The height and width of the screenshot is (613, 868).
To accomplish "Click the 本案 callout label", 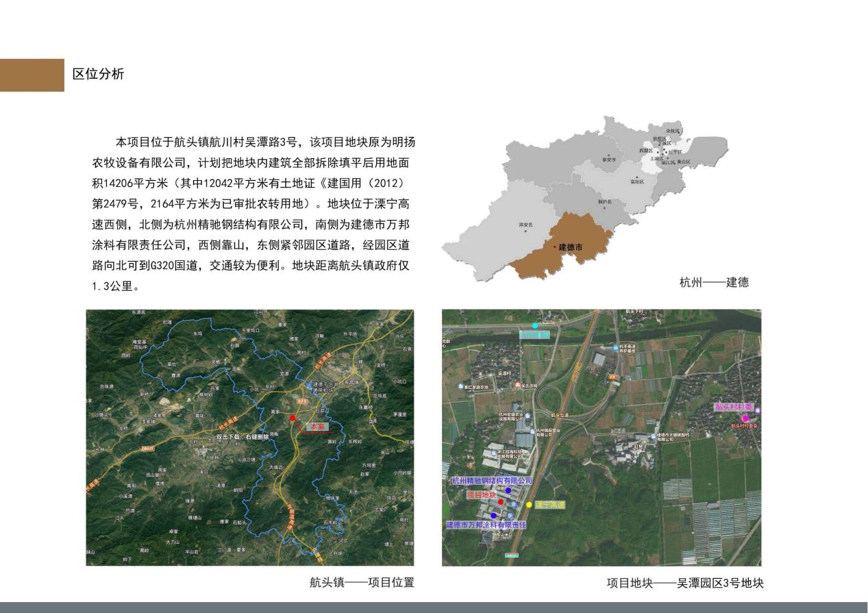I will pos(318,426).
